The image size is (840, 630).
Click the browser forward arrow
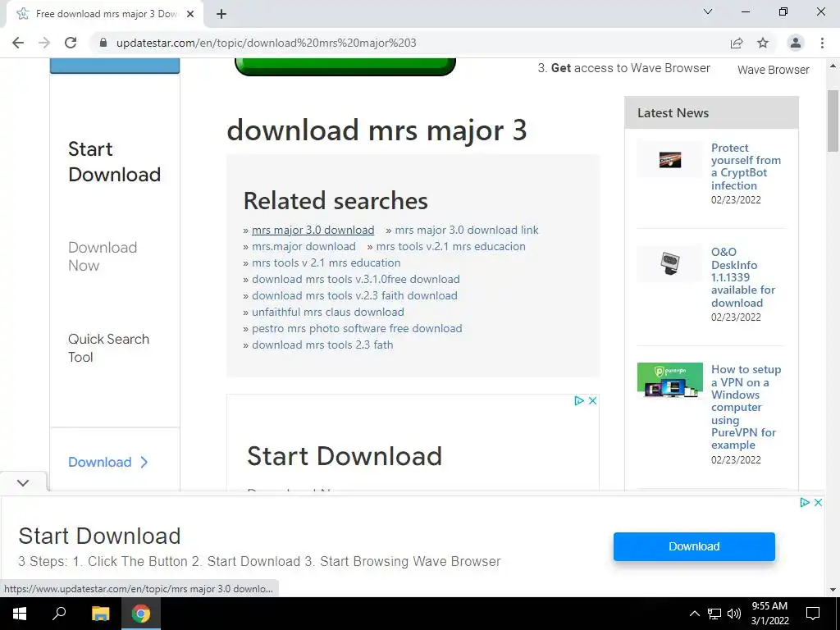[x=44, y=43]
